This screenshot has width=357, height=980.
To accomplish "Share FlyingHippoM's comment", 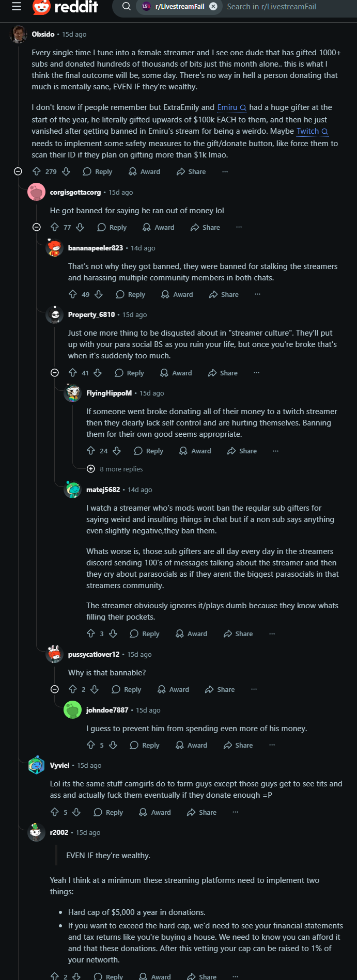I will coord(242,451).
